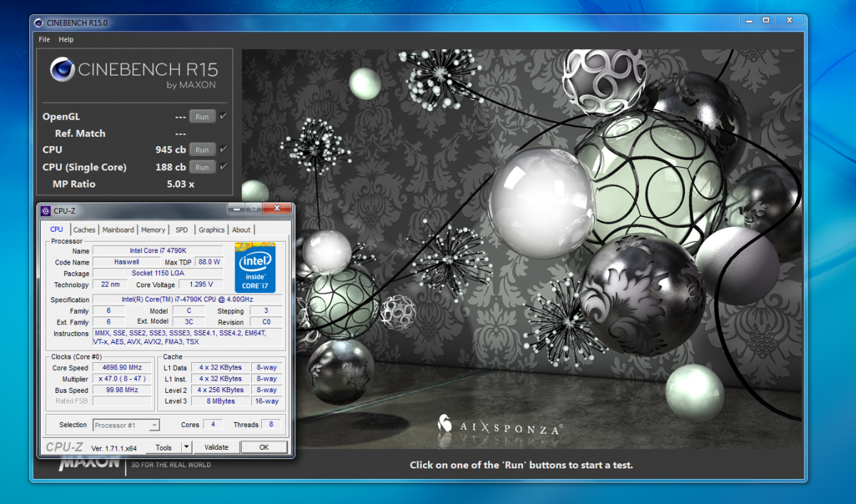Minimize the CPU-Z window
The height and width of the screenshot is (504, 856).
click(x=236, y=209)
